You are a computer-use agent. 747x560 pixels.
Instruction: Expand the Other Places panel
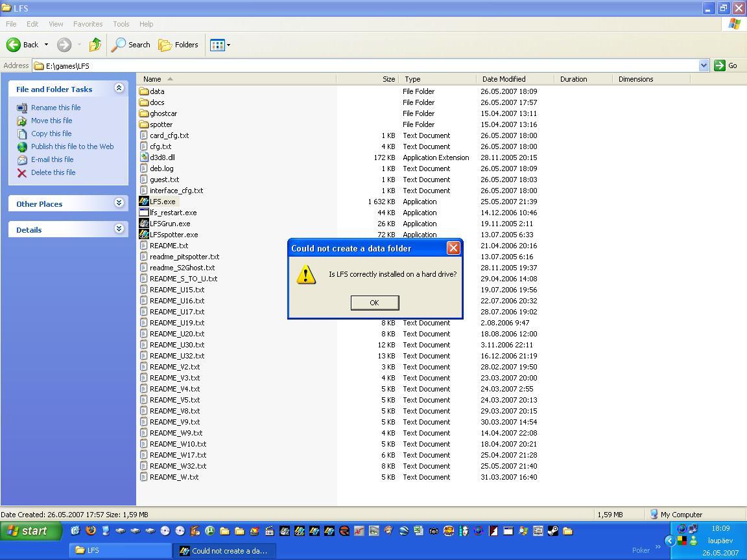119,203
